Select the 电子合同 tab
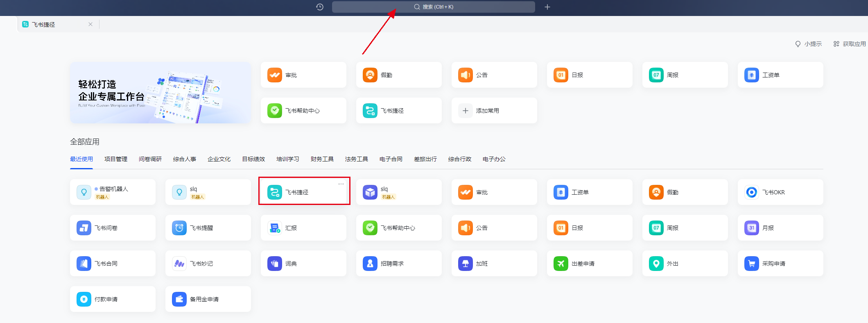The width and height of the screenshot is (868, 323). point(391,159)
